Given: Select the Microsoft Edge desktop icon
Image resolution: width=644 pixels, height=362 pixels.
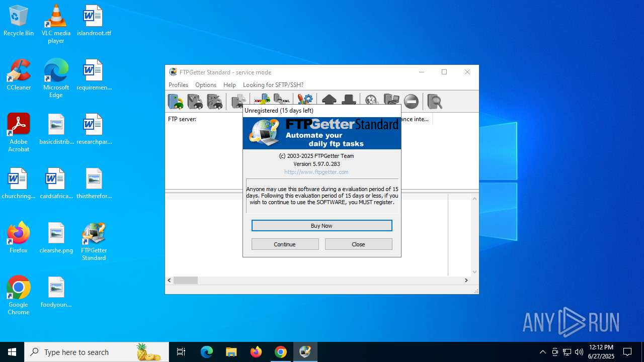Looking at the screenshot, I should (56, 78).
